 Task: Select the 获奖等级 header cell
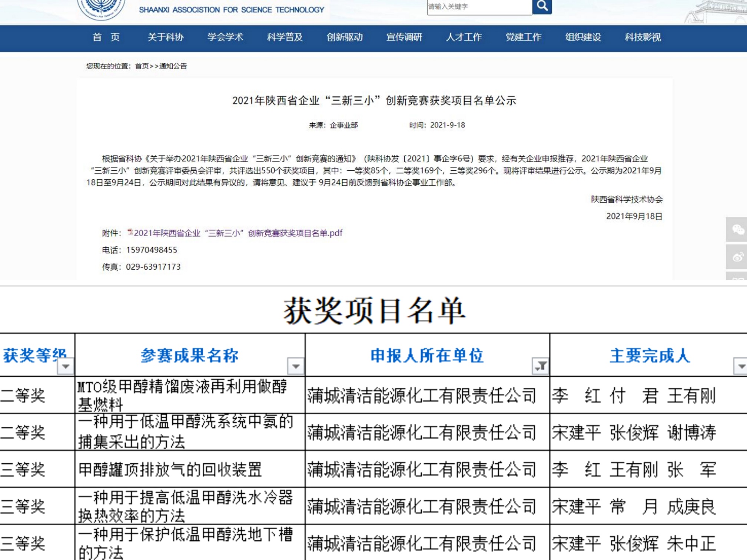(37, 355)
